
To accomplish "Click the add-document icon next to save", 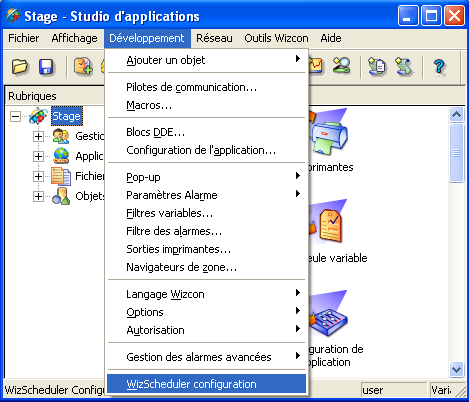I will 83,66.
